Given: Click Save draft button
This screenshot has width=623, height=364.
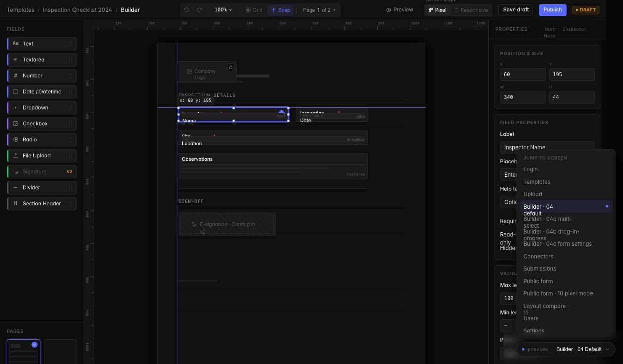Looking at the screenshot, I should coord(516,10).
